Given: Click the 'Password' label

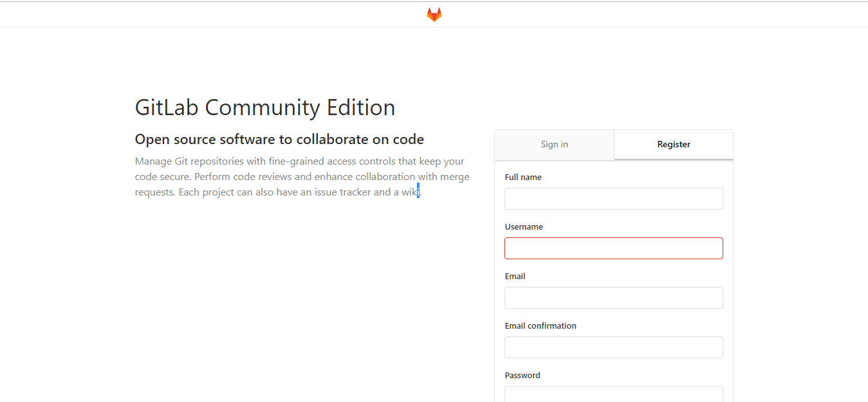Looking at the screenshot, I should pos(522,376).
